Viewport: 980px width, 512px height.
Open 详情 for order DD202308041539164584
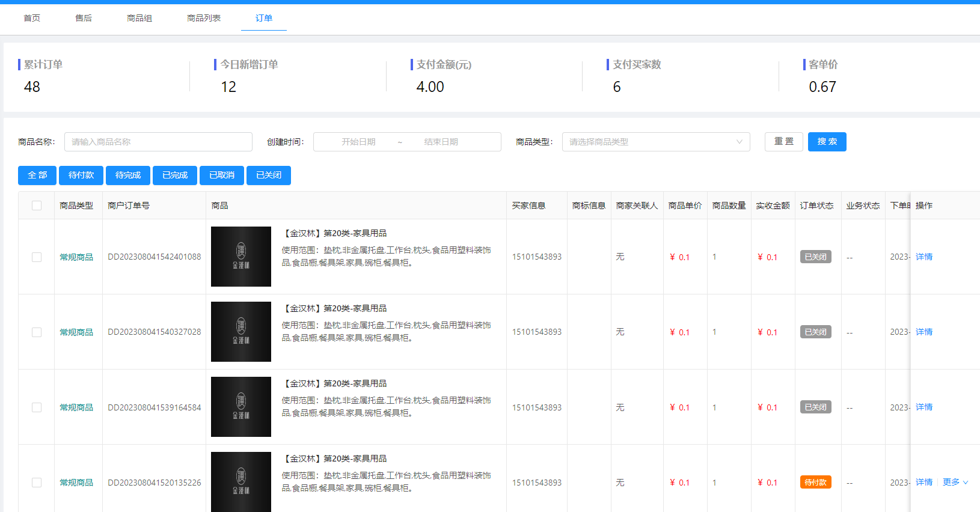(x=924, y=407)
